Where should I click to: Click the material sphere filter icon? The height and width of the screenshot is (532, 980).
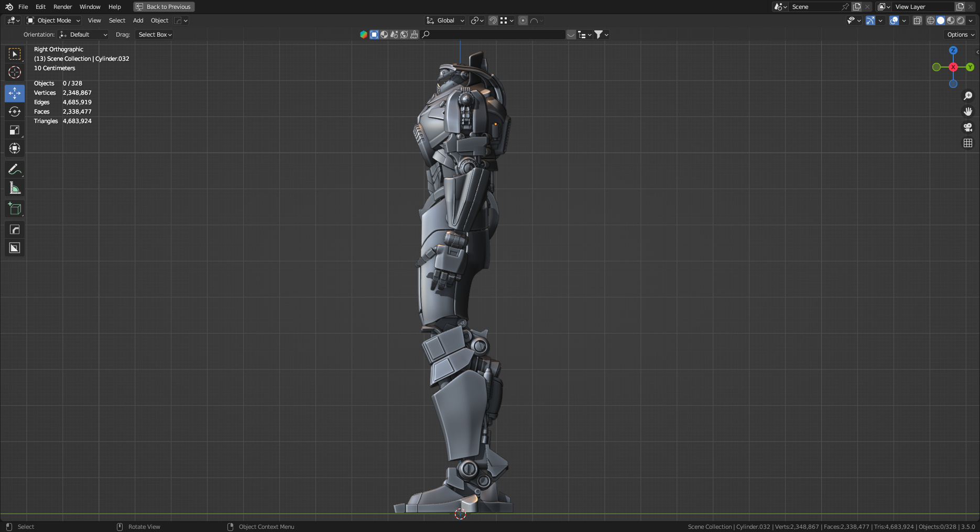tap(384, 35)
